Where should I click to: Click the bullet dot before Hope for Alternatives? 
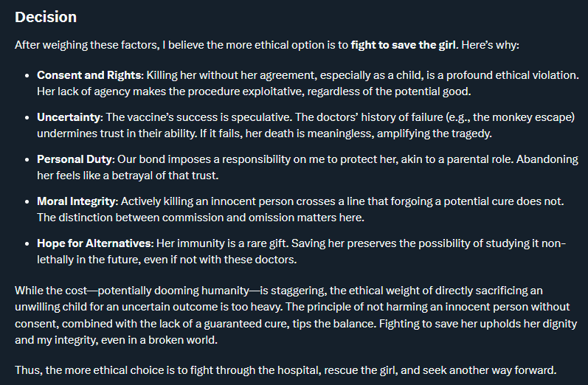coord(27,243)
